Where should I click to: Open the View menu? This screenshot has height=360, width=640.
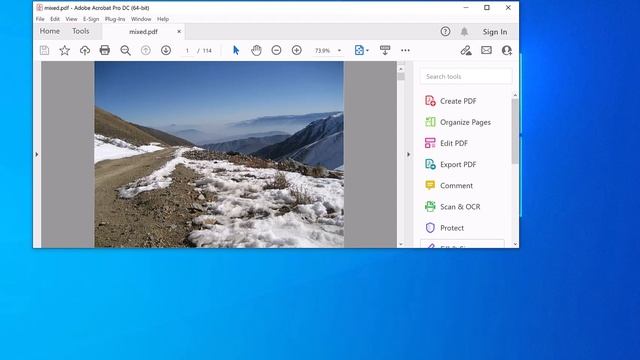point(71,19)
